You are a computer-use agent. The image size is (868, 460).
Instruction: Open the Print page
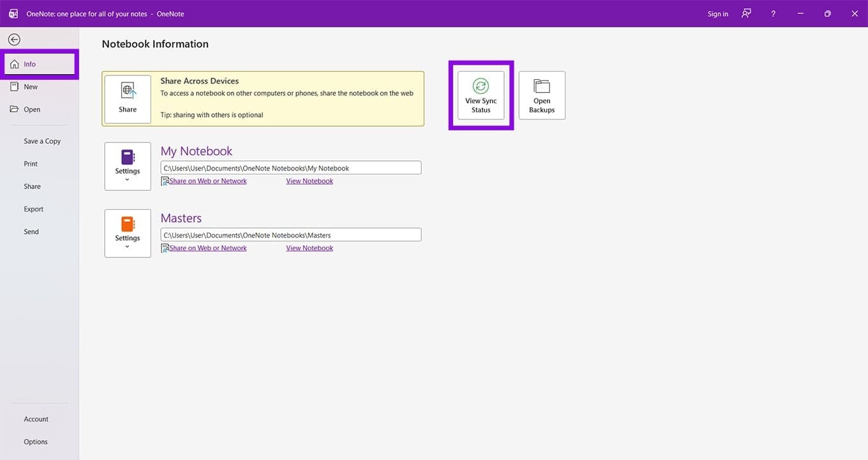pos(31,164)
